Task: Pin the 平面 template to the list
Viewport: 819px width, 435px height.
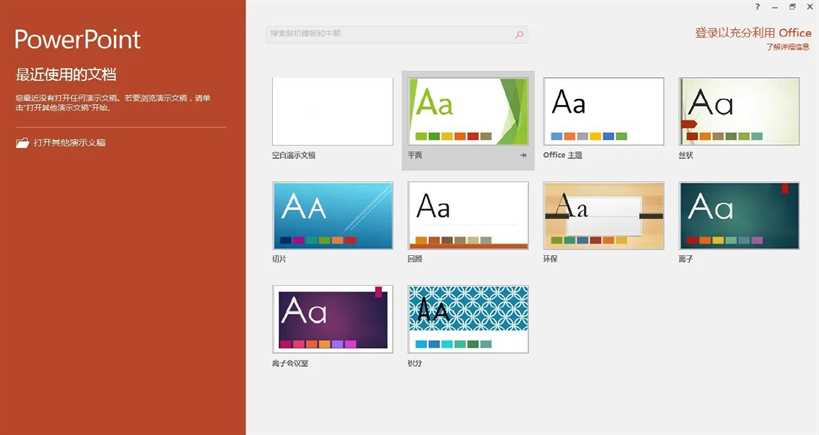Action: [523, 156]
